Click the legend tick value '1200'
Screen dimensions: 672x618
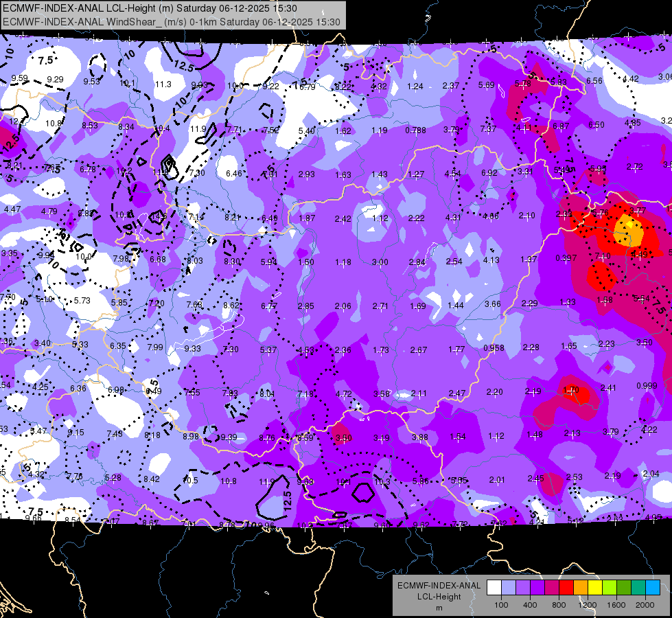point(588,605)
